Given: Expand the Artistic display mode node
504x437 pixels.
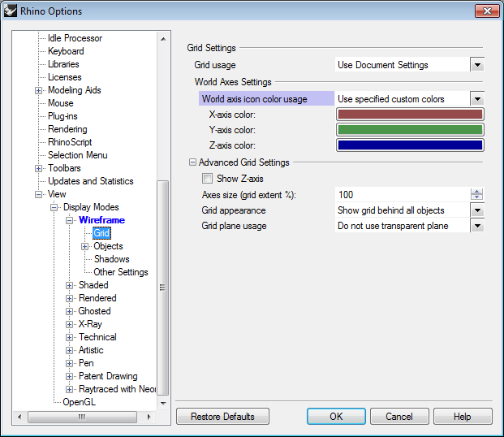Looking at the screenshot, I should tap(69, 350).
